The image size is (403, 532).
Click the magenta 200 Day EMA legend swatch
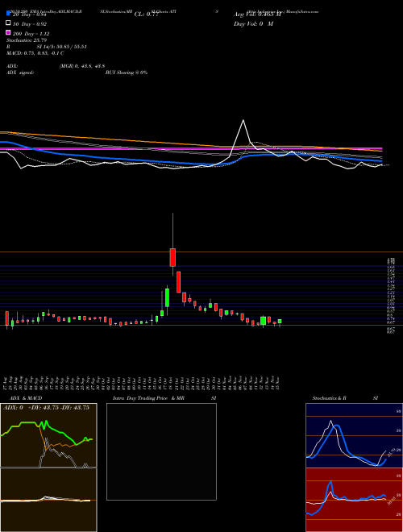pos(8,33)
